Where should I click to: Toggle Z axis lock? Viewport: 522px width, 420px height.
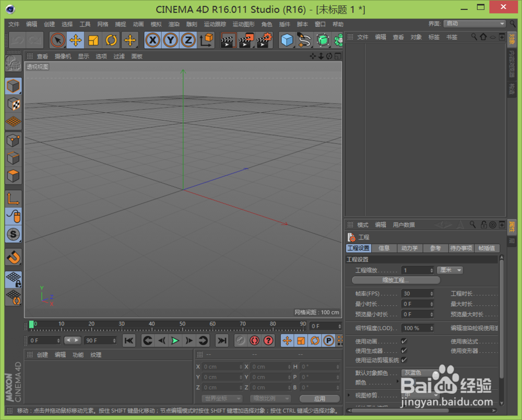pyautogui.click(x=188, y=40)
